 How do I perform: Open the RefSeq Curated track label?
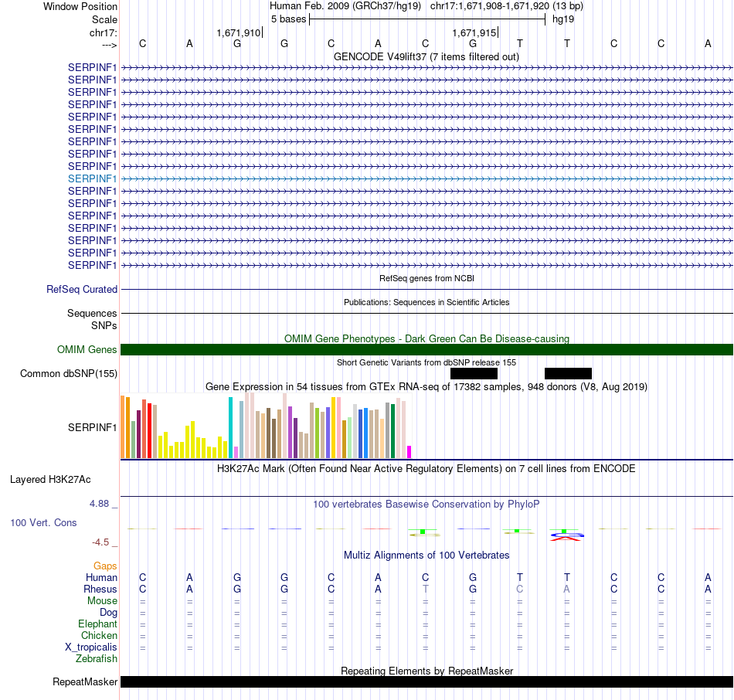tap(82, 290)
